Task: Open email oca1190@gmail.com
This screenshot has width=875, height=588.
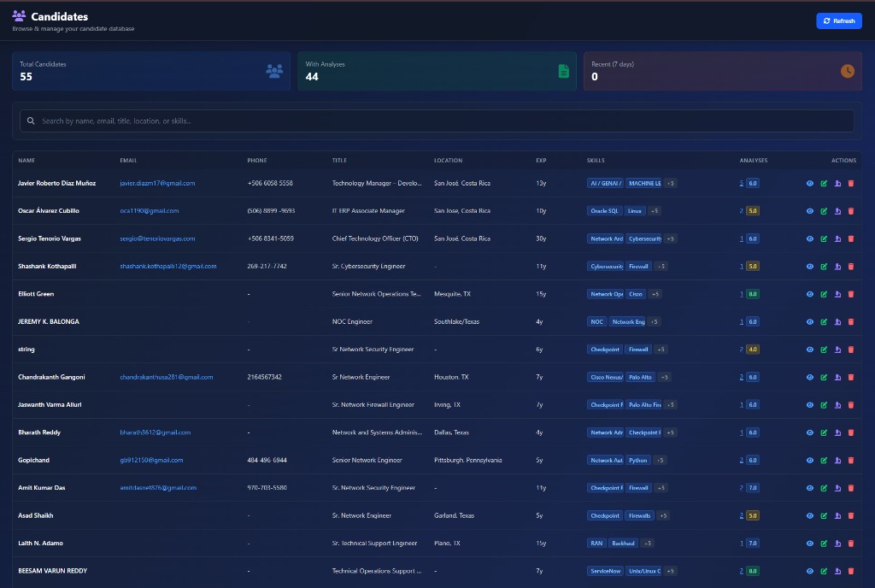Action: (x=149, y=211)
